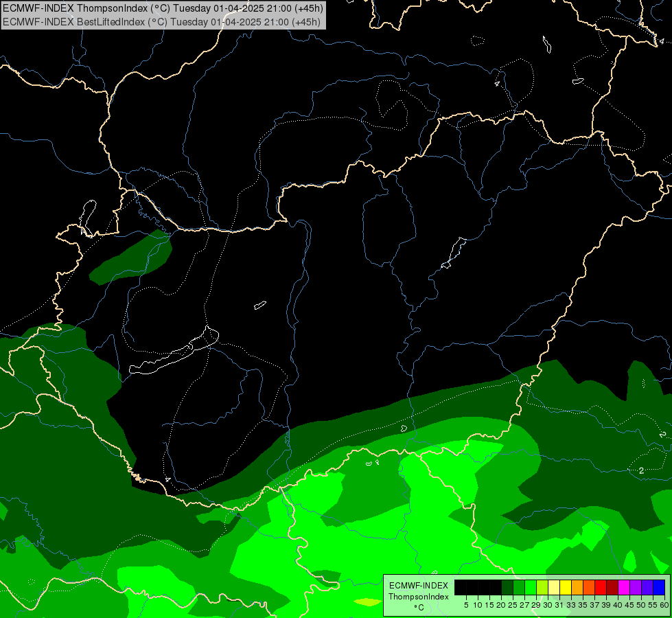Click the legend tick label 29
Viewport: 672px width, 618px height.
click(535, 605)
